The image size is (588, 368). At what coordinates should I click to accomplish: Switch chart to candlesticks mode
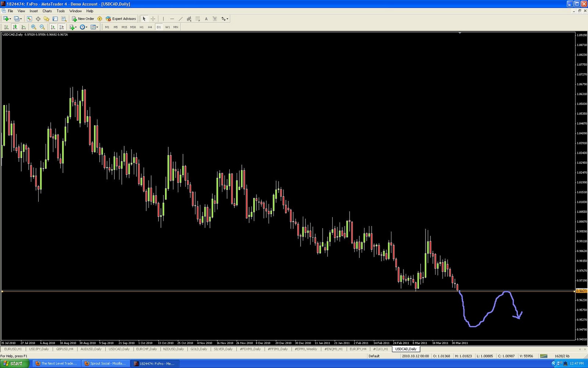(x=15, y=27)
